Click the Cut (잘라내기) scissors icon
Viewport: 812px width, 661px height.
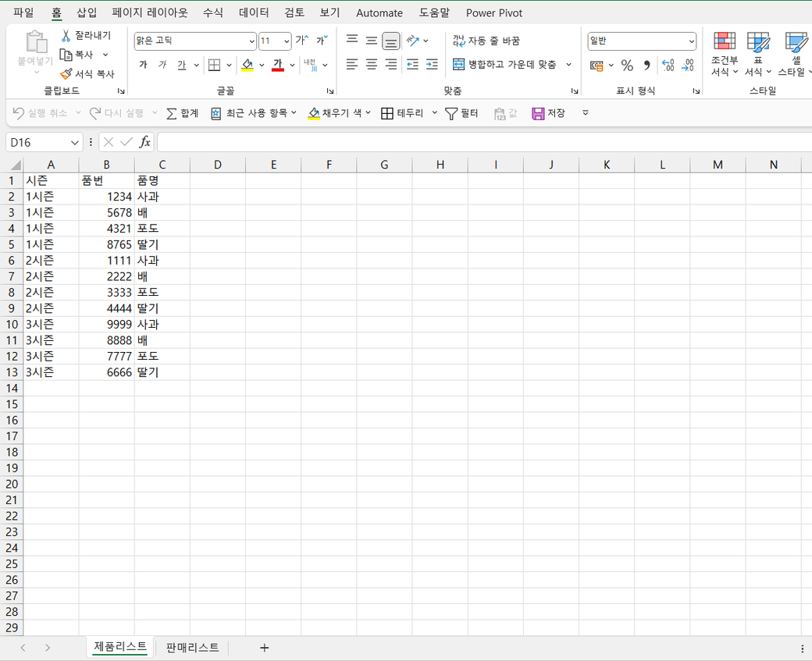[66, 36]
